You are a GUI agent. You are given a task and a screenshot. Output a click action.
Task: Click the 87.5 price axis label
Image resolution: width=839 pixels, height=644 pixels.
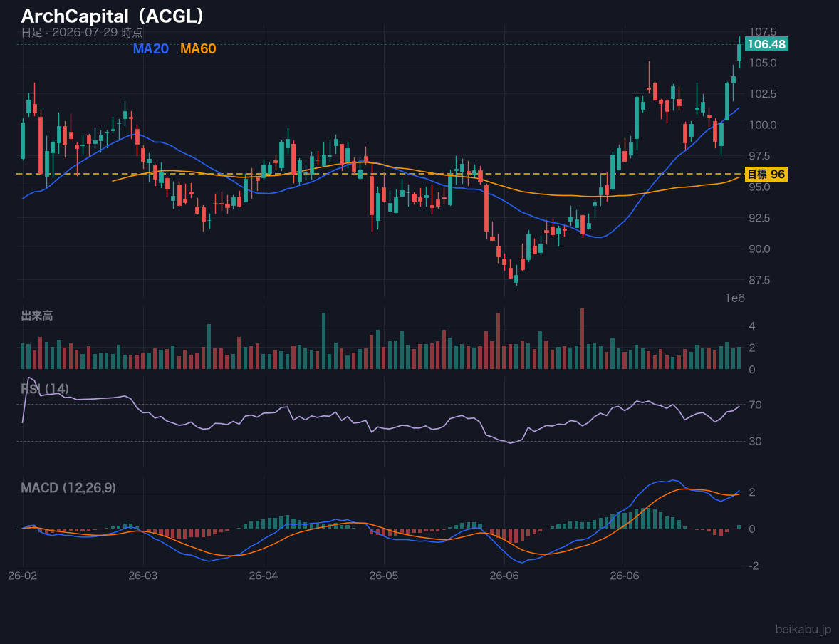click(x=759, y=280)
